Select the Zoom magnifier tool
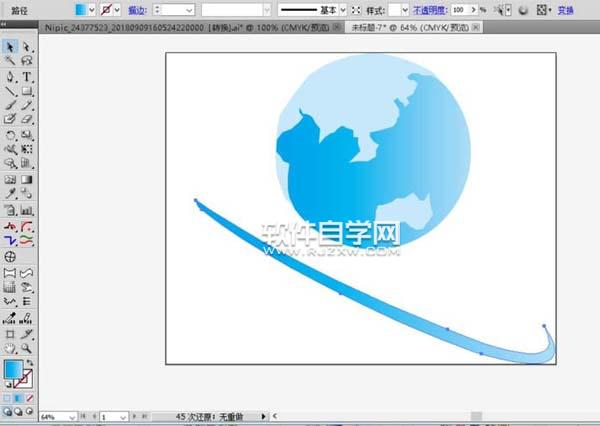The width and height of the screenshot is (600, 426). [x=26, y=348]
